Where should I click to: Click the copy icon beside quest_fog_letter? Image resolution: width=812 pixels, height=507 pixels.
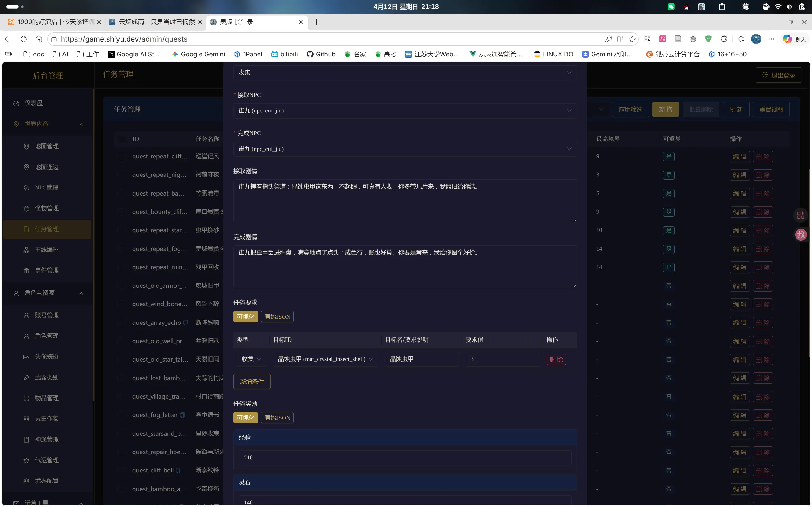(182, 415)
